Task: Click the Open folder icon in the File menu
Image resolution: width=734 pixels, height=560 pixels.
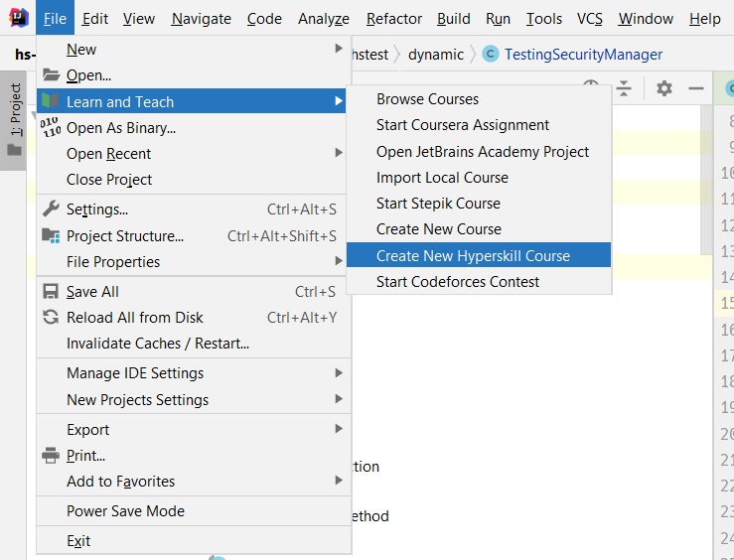Action: click(x=51, y=74)
